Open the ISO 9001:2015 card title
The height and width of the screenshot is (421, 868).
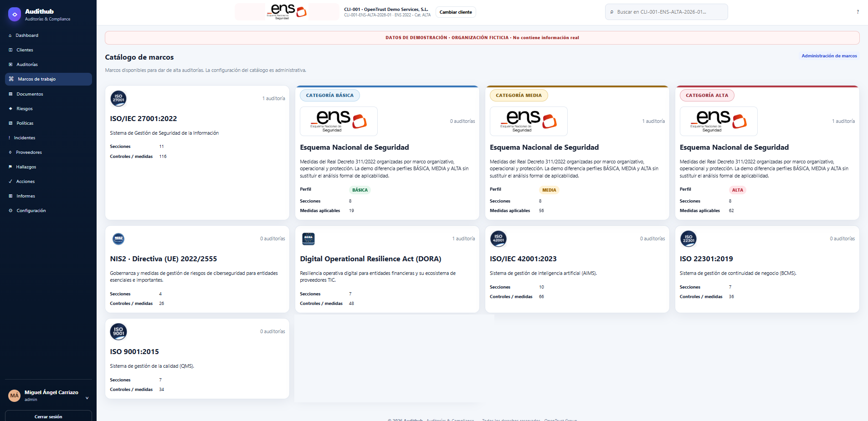click(134, 351)
